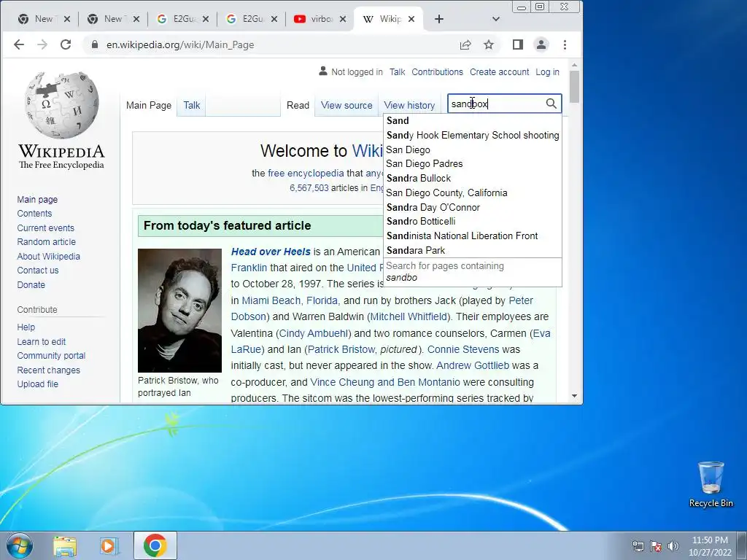The image size is (747, 560).
Task: Click the browser forward arrow
Action: point(42,44)
